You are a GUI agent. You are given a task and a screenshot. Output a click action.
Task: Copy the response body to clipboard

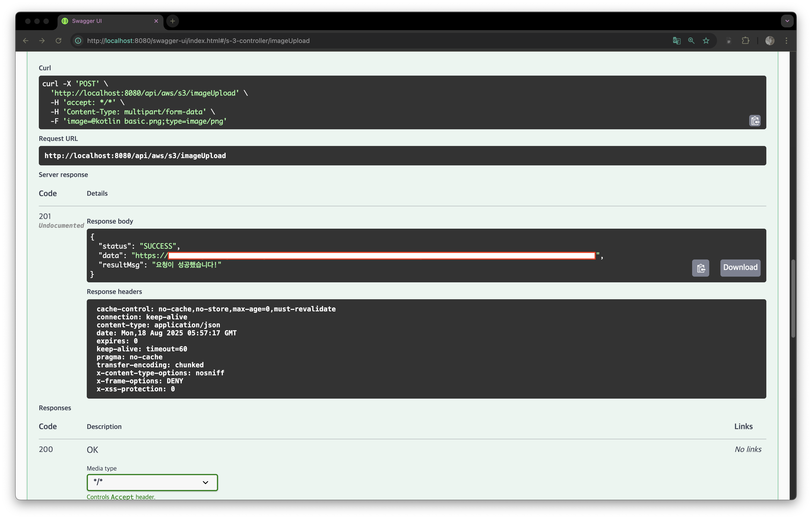point(700,268)
